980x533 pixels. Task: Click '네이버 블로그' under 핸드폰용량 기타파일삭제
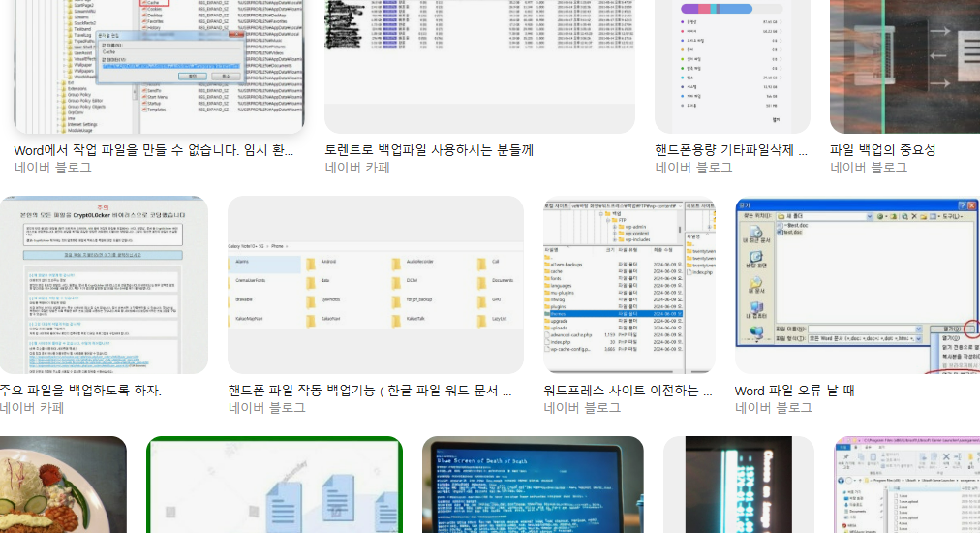pos(693,168)
